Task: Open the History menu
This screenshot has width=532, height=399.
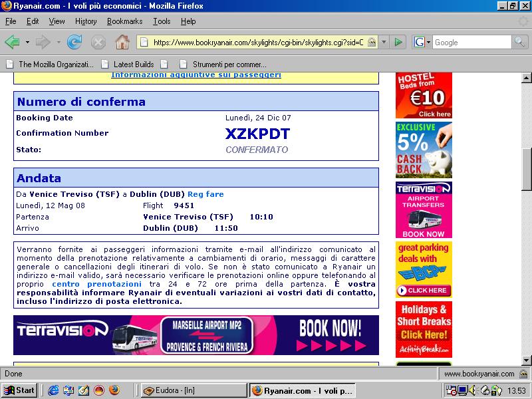Action: tap(86, 21)
